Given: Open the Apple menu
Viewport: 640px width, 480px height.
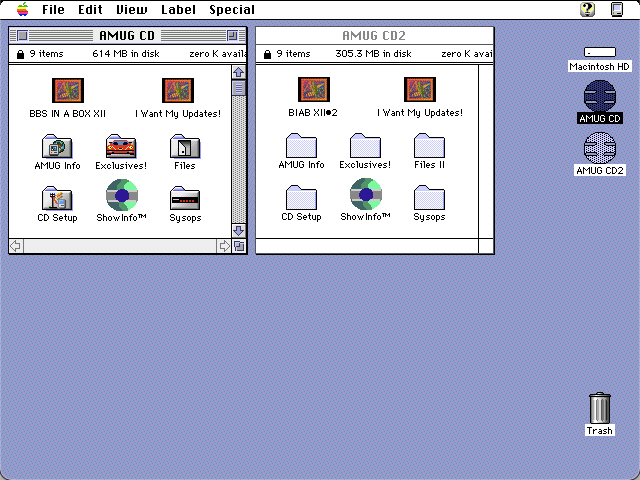Looking at the screenshot, I should [23, 9].
